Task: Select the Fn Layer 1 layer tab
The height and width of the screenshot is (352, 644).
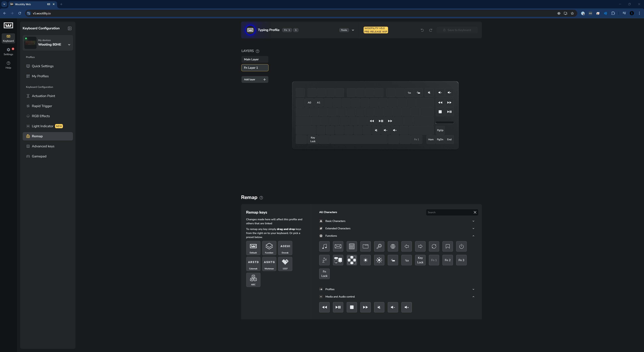Action: 255,68
